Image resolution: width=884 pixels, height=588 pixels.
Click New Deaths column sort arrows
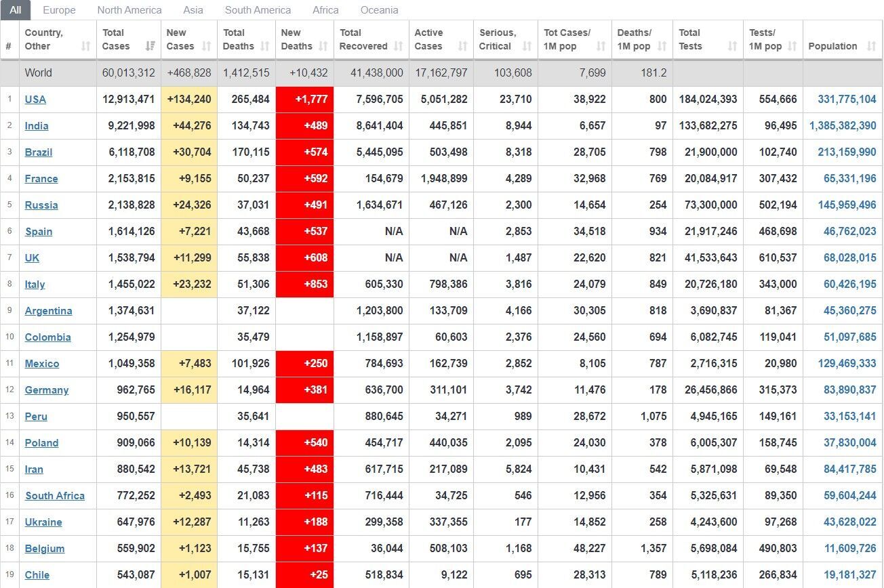point(323,47)
